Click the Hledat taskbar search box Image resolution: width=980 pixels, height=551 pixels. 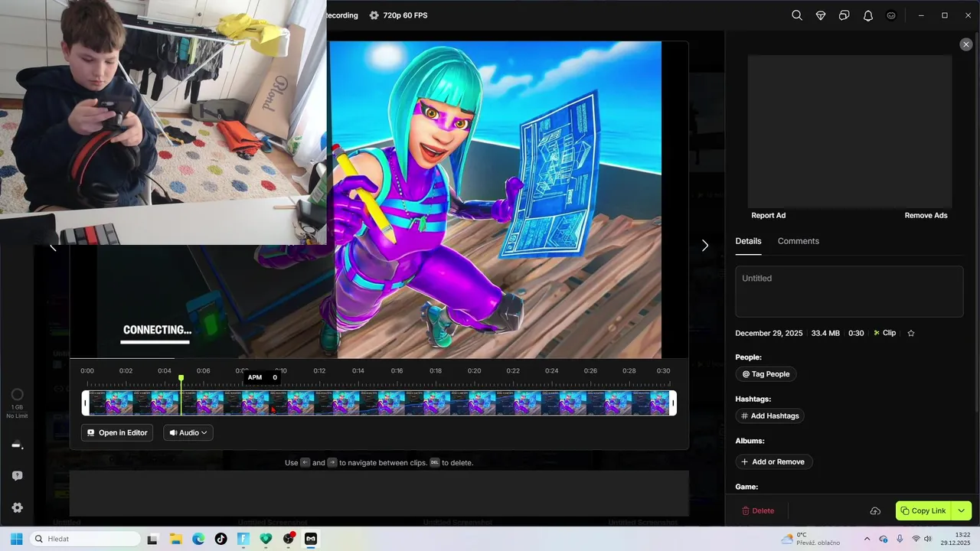[x=85, y=539]
